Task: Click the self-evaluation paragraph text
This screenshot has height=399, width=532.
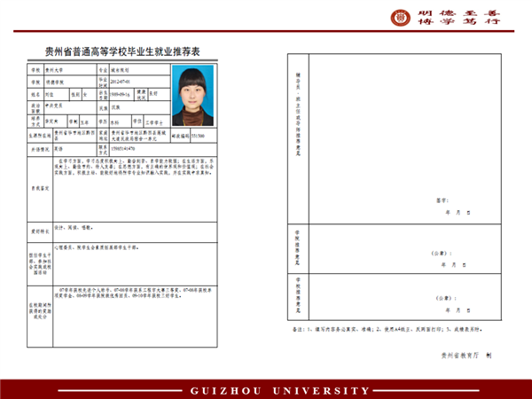Action: click(133, 171)
